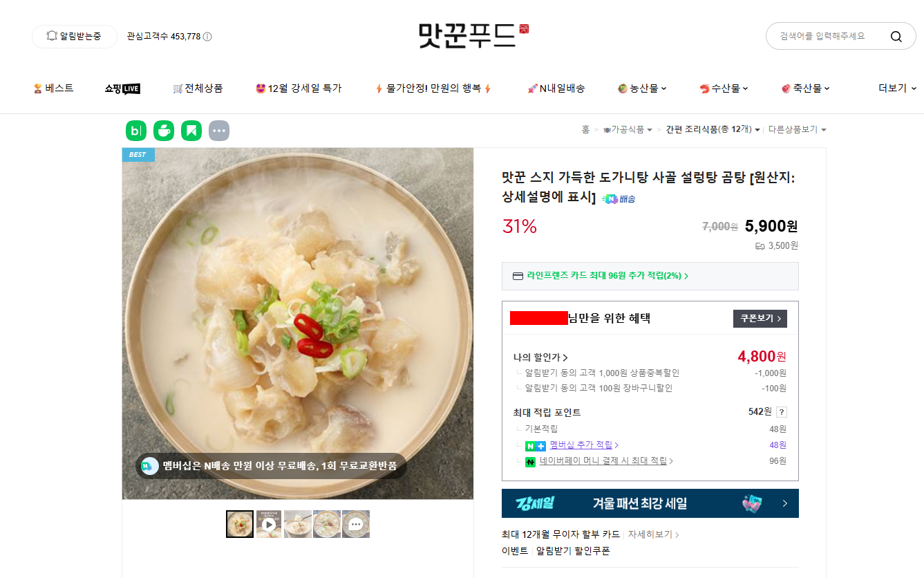Select the last thumbnail with ellipsis
The image size is (924, 578).
pyautogui.click(x=356, y=524)
